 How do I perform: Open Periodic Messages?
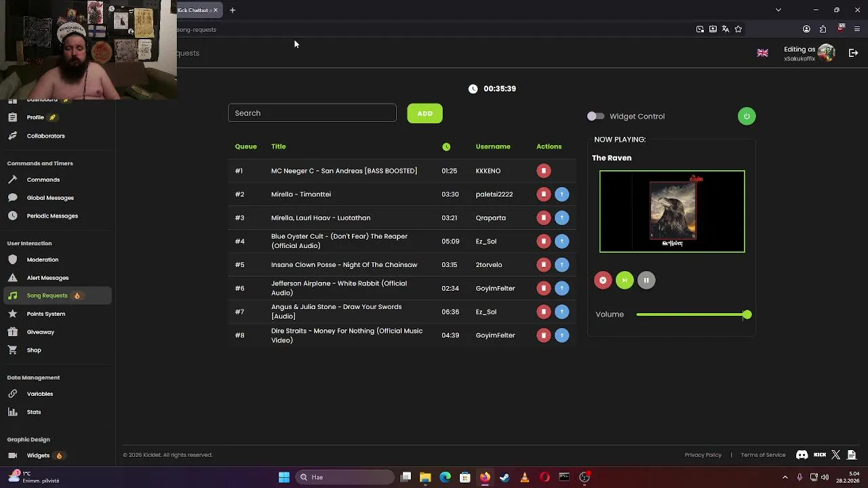pyautogui.click(x=52, y=216)
